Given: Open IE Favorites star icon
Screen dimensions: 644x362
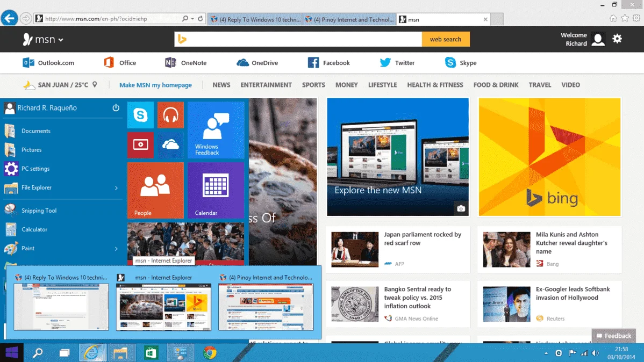Looking at the screenshot, I should 625,18.
